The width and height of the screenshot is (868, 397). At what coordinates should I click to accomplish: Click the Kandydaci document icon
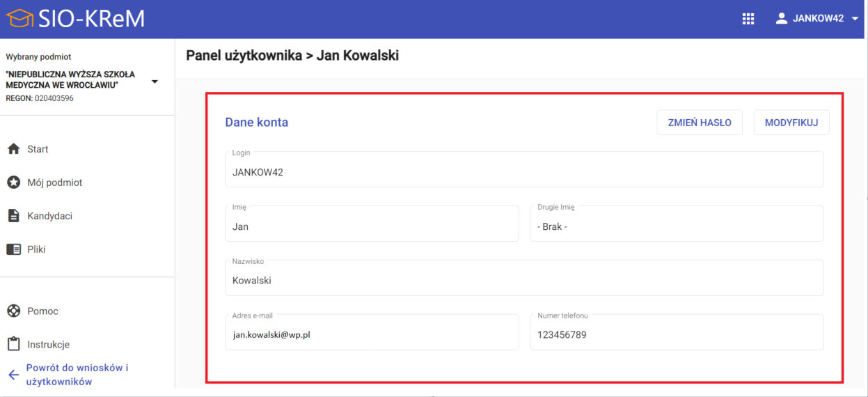point(13,216)
